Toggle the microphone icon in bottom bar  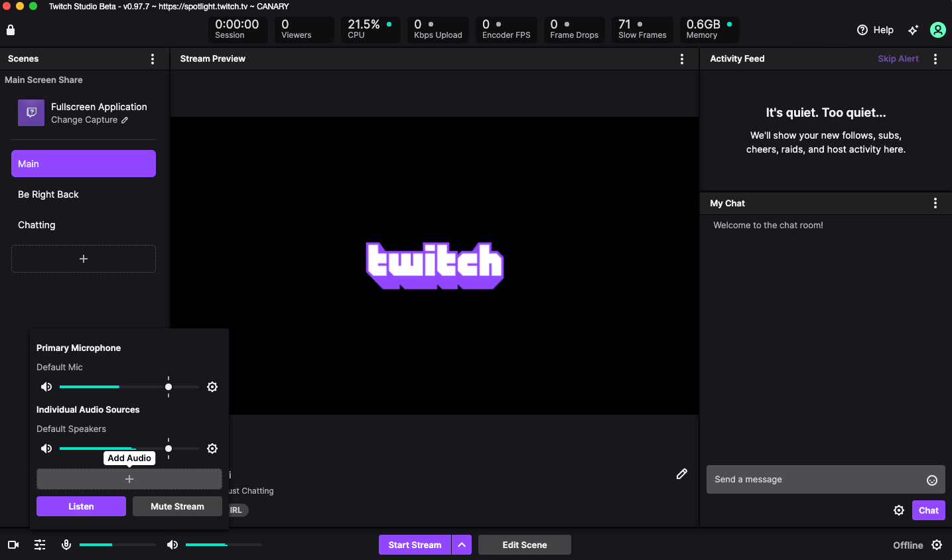66,545
